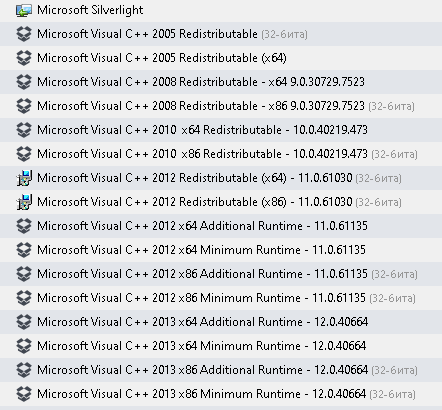Select Visual C++ 2005 Redistributable (x64) row

(221, 58)
